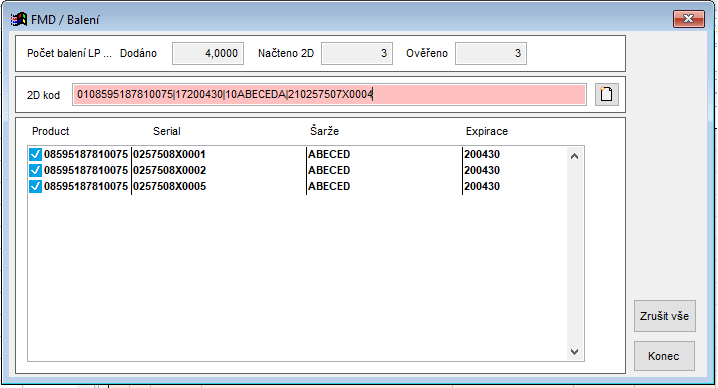Click the Dodáno field showing 4,0000
718x388 pixels.
(208, 53)
